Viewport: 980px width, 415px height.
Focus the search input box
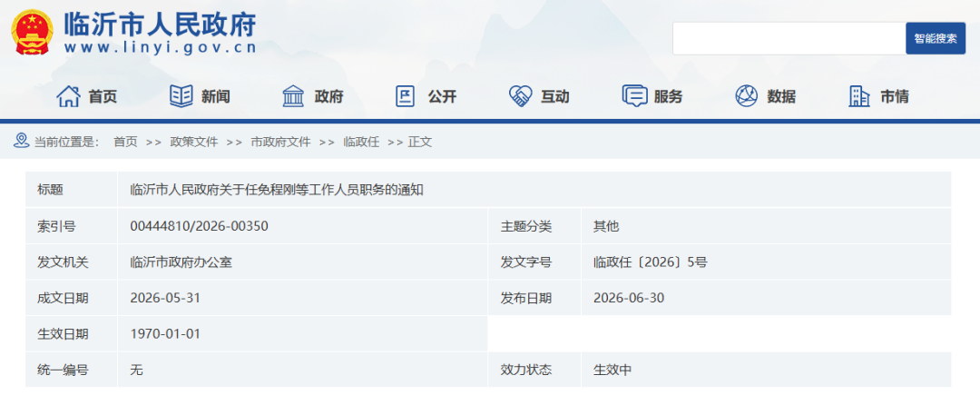pyautogui.click(x=789, y=38)
